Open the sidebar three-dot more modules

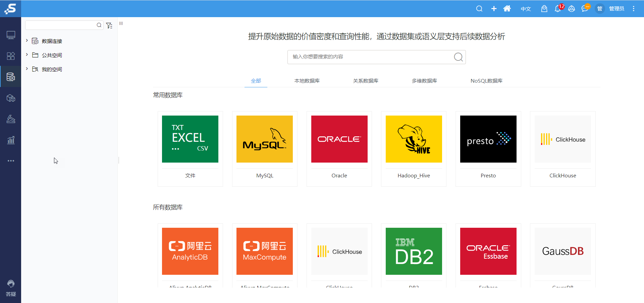[11, 161]
